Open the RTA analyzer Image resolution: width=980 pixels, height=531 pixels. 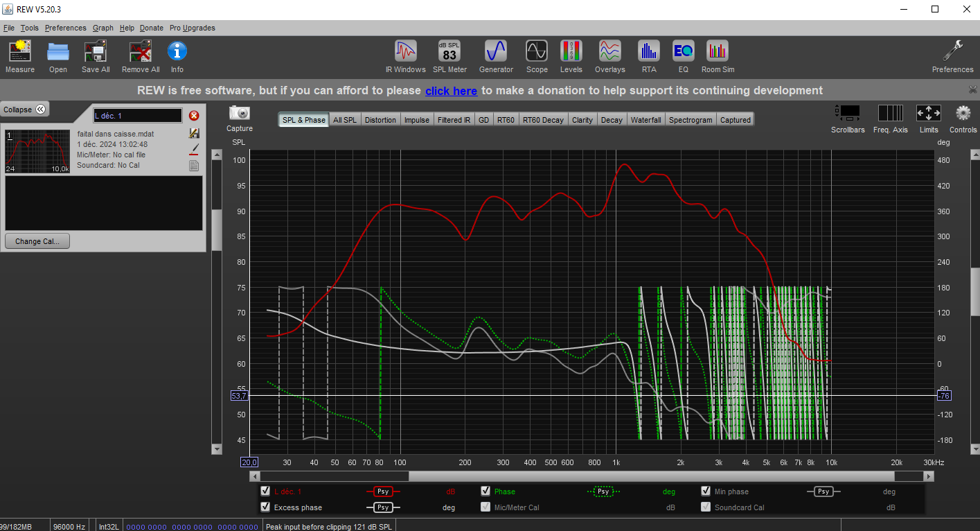[x=649, y=57]
